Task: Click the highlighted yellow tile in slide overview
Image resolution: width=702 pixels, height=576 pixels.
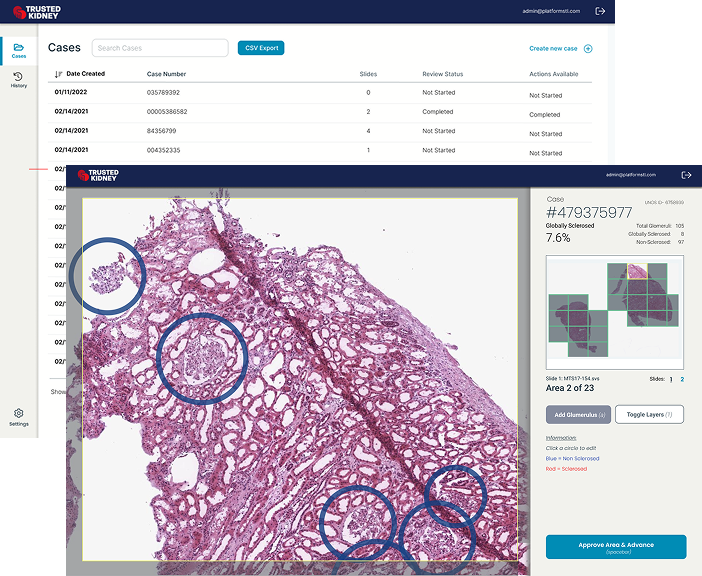Action: pos(637,271)
